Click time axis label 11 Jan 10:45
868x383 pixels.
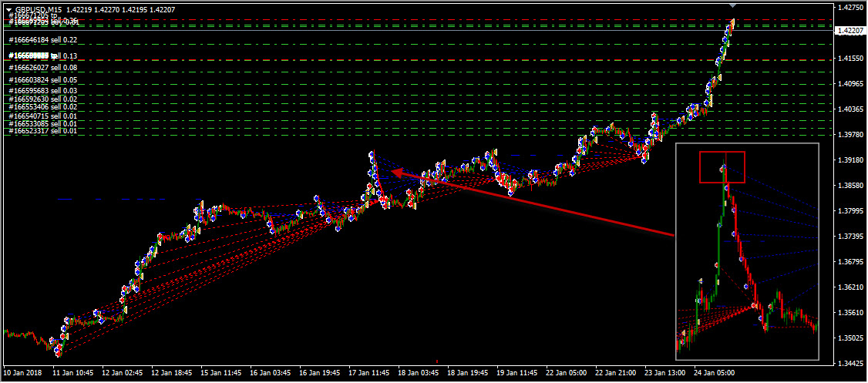pos(73,374)
